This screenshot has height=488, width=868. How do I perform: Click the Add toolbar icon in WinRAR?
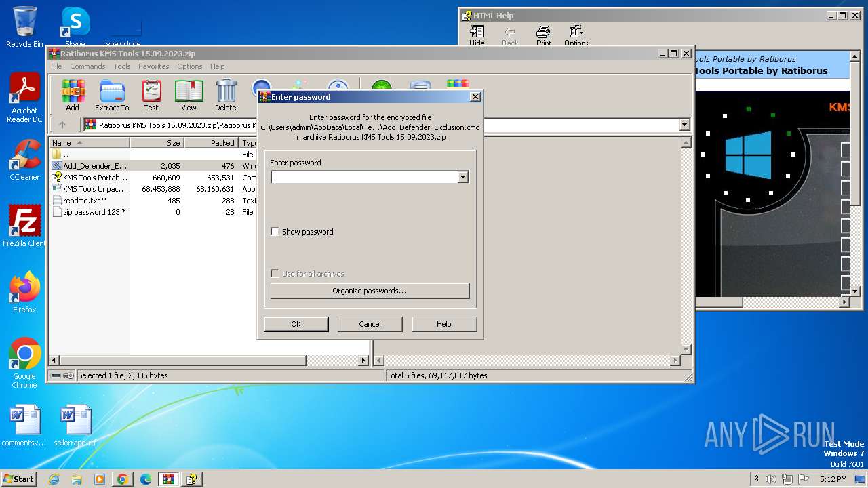(73, 95)
